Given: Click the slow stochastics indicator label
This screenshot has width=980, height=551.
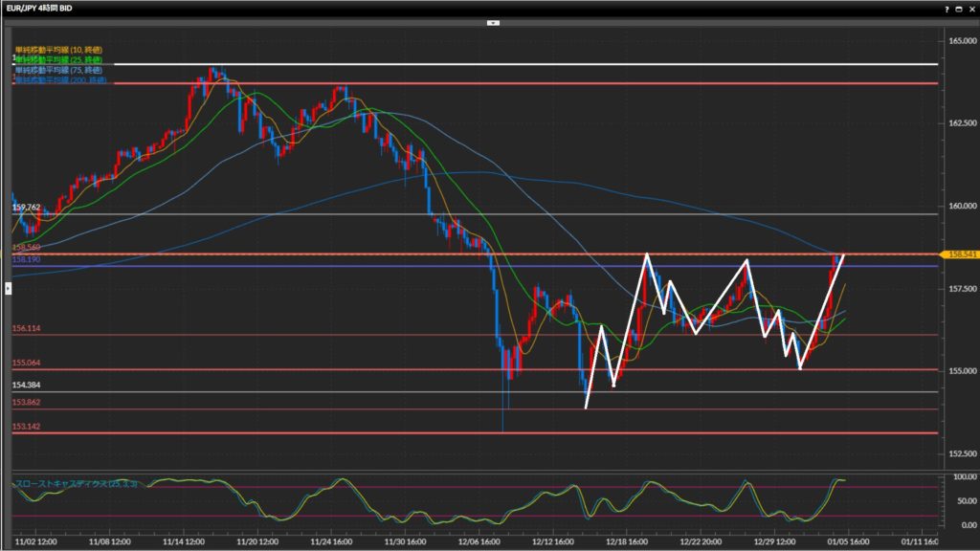Looking at the screenshot, I should pyautogui.click(x=77, y=484).
